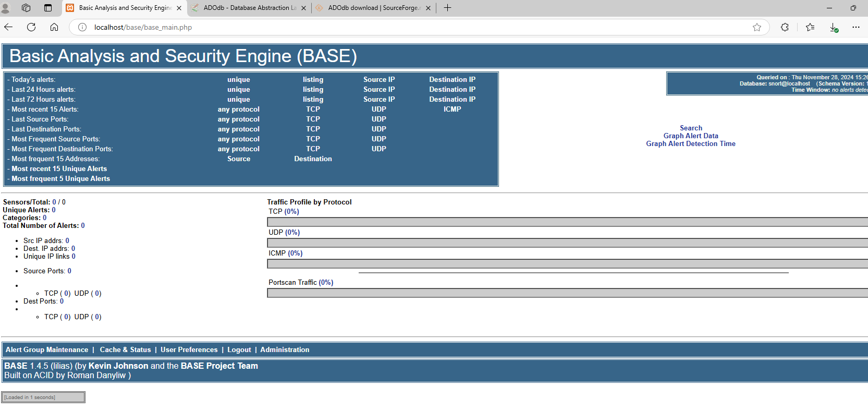Viewport: 868px width, 411px height.
Task: Close the ADOdb Database Abstraction tab
Action: 304,8
